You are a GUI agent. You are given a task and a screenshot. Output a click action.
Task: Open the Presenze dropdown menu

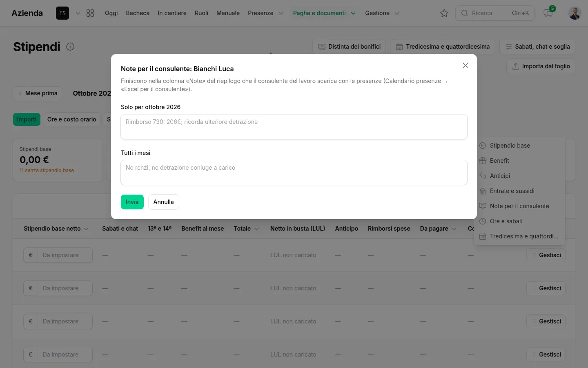coord(265,13)
